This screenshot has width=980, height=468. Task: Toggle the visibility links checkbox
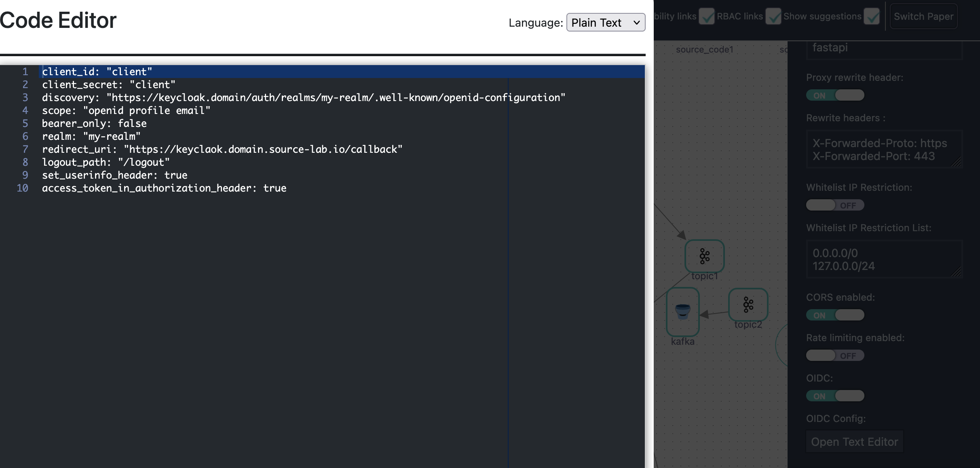(707, 17)
